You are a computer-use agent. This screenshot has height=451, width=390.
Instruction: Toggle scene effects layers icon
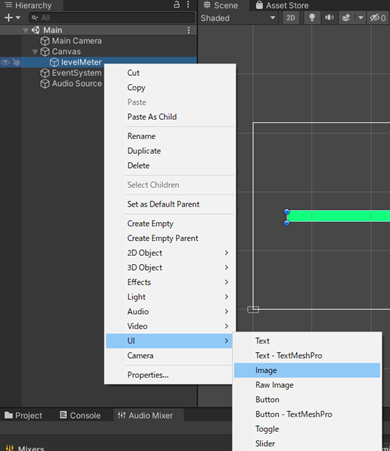pos(346,18)
